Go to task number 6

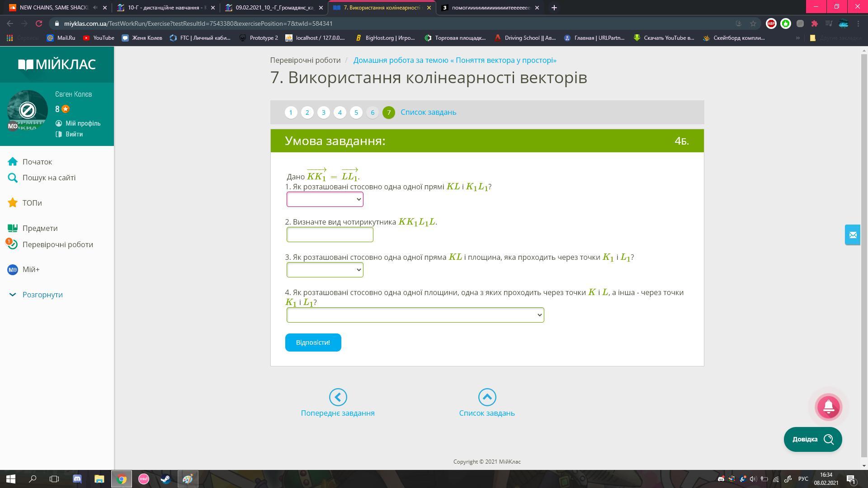pyautogui.click(x=372, y=112)
